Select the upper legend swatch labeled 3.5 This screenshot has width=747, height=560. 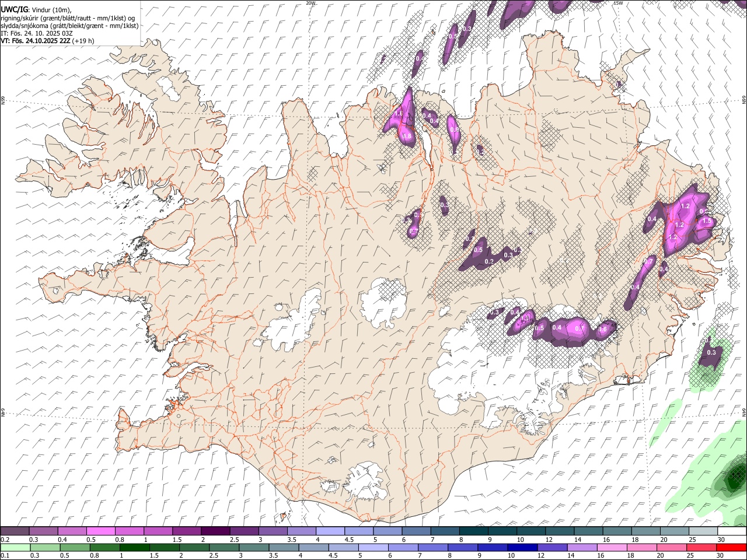[301, 531]
